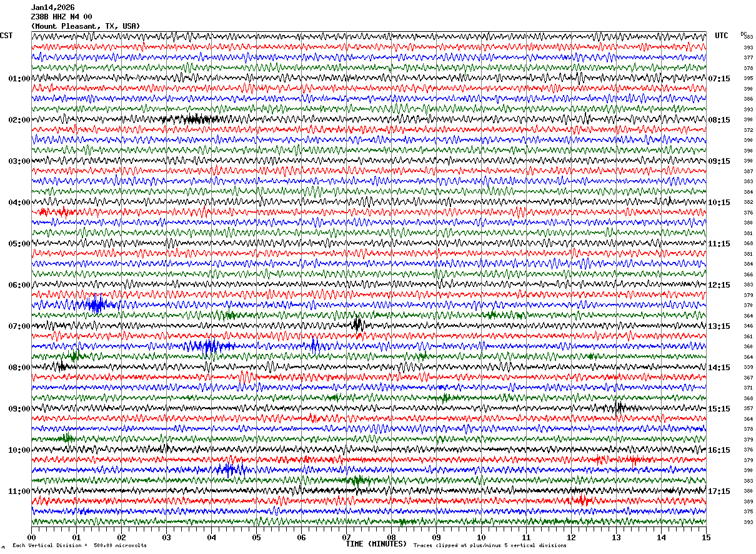Click the UTC time label "12:15"

[719, 285]
